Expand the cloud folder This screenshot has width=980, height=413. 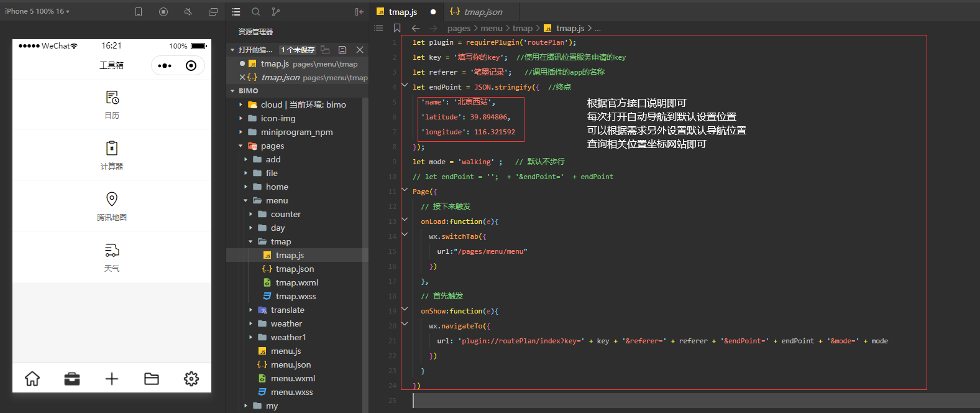click(241, 104)
